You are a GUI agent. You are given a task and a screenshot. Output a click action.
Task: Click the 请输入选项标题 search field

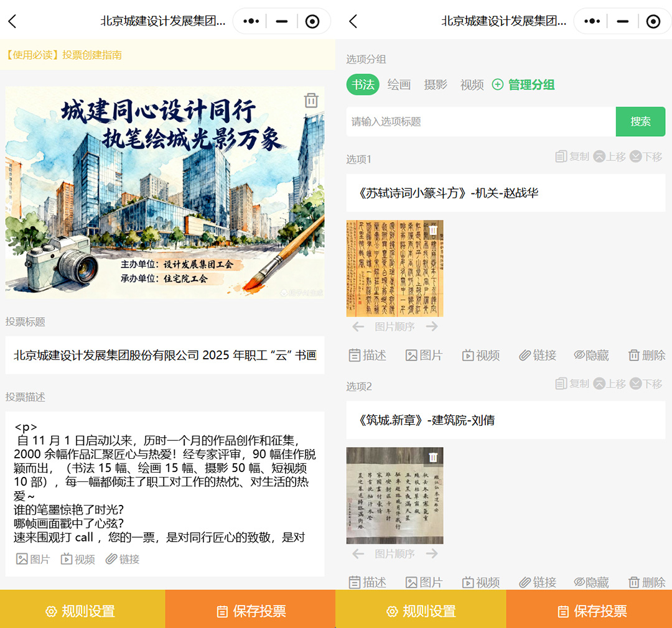click(x=480, y=122)
